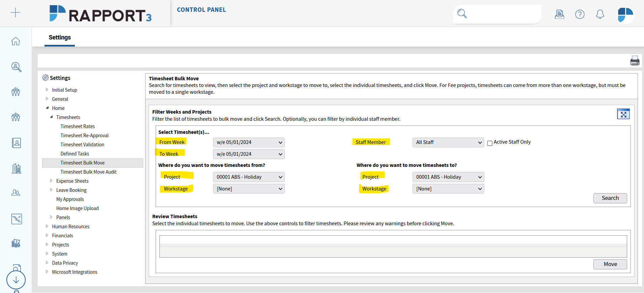Open the Home icon in the sidebar
This screenshot has height=293, width=644.
tap(16, 41)
